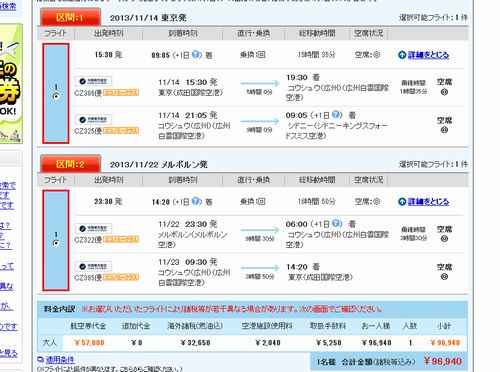Click airfare amount ¥57,000
Viewport: 500px width, 372px height.
tap(90, 343)
